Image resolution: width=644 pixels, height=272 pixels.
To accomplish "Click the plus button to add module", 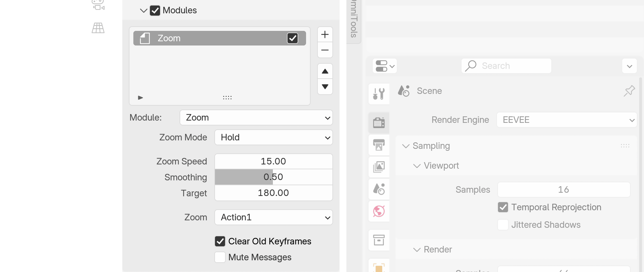I will point(325,34).
